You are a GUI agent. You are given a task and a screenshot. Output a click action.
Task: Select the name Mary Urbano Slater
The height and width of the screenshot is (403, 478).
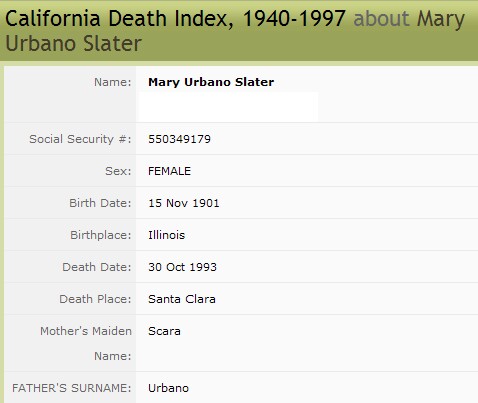[x=211, y=82]
